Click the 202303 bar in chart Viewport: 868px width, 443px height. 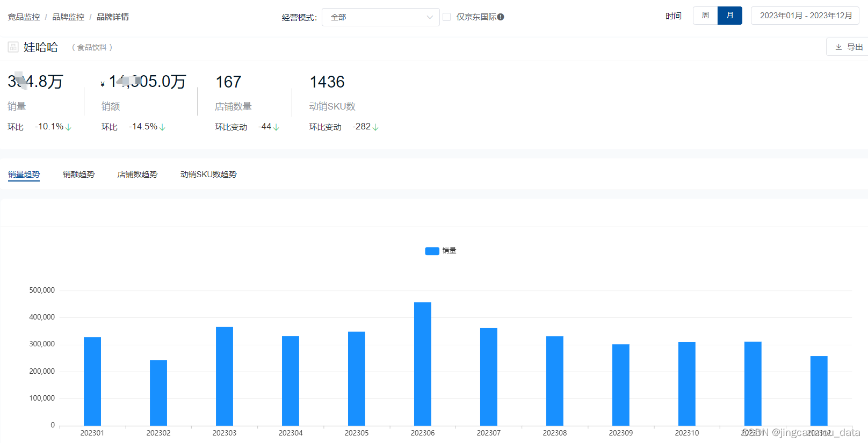[225, 376]
